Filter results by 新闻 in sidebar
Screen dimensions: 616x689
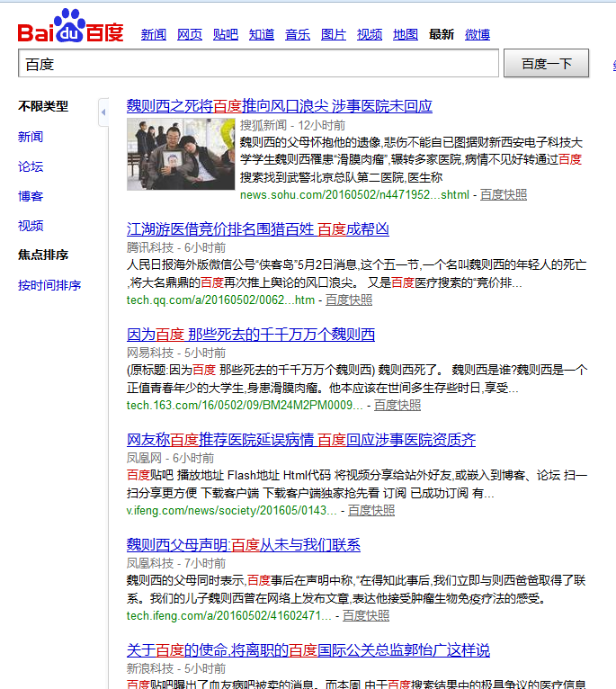31,137
